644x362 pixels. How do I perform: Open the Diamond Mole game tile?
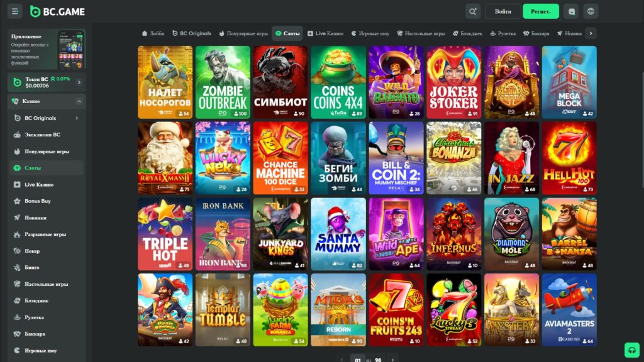511,234
